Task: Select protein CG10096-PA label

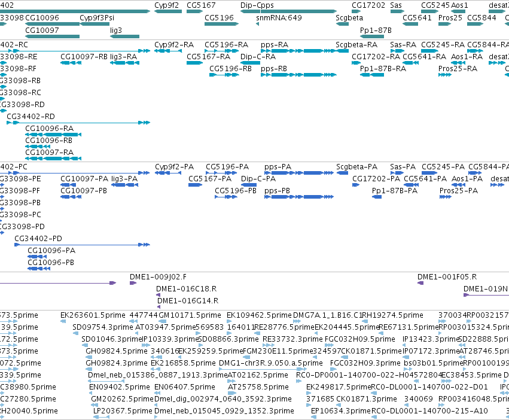Action: point(51,251)
